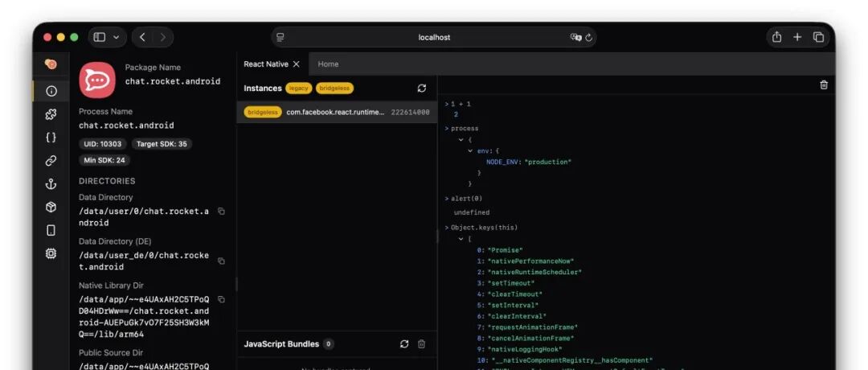The width and height of the screenshot is (868, 370).
Task: Toggle the bridgeless instances filter
Action: click(x=334, y=88)
